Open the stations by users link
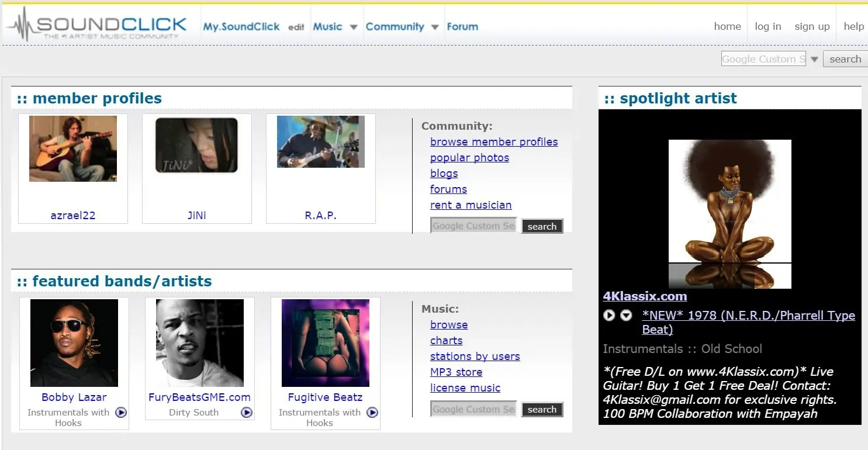 [475, 356]
